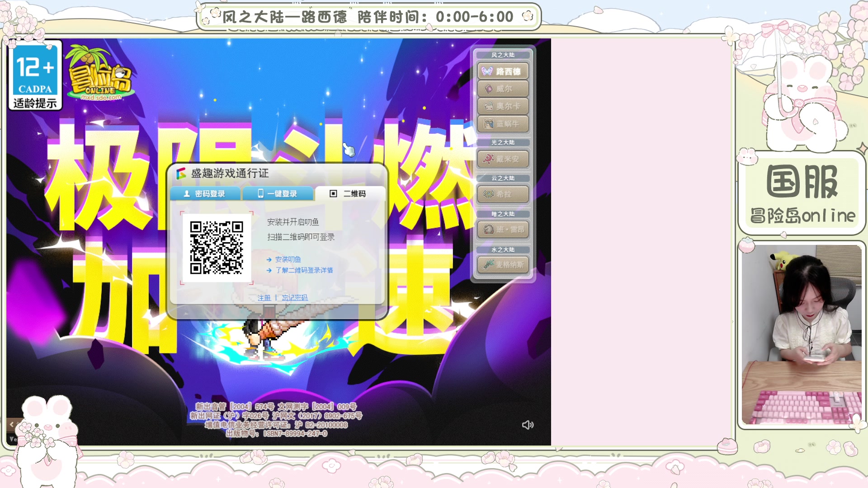Select the 麦格纳斯 server button
This screenshot has width=868, height=488.
503,265
